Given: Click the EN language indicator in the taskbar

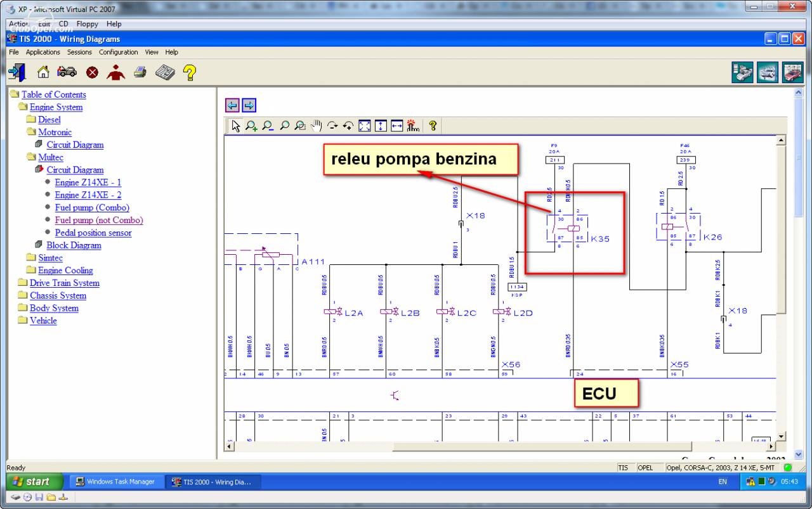Looking at the screenshot, I should coord(723,482).
